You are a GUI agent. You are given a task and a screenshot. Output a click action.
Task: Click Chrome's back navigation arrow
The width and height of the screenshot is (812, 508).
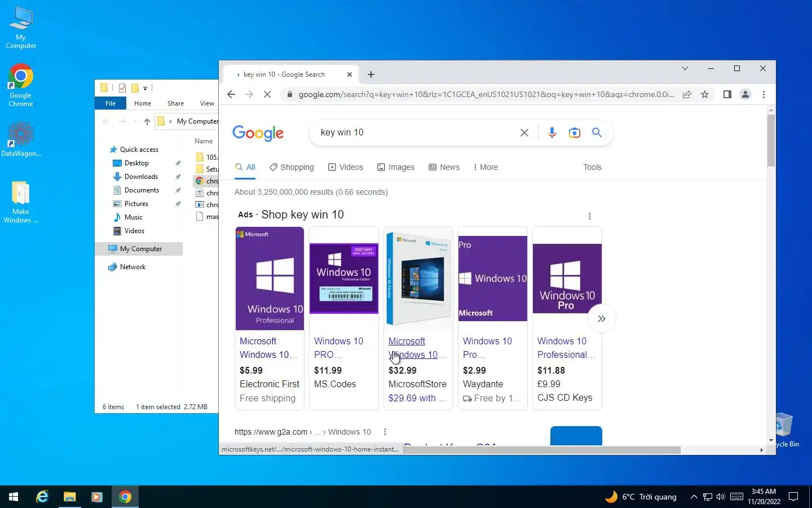click(x=231, y=94)
